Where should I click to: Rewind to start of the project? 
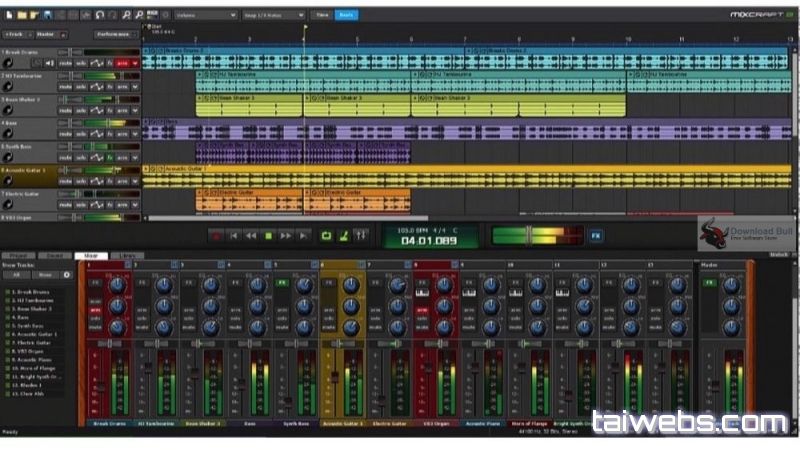234,235
